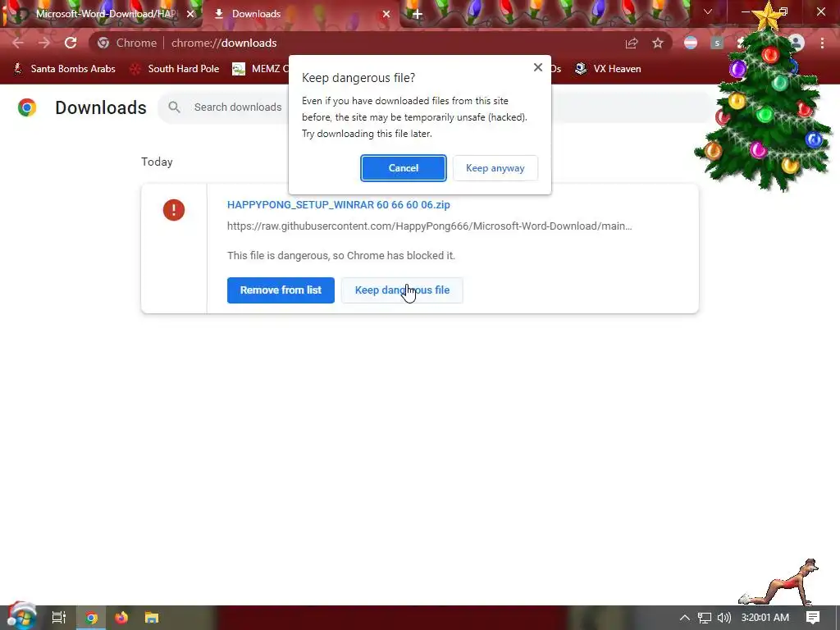Open the notification center icon
The height and width of the screenshot is (630, 840).
coord(813,618)
